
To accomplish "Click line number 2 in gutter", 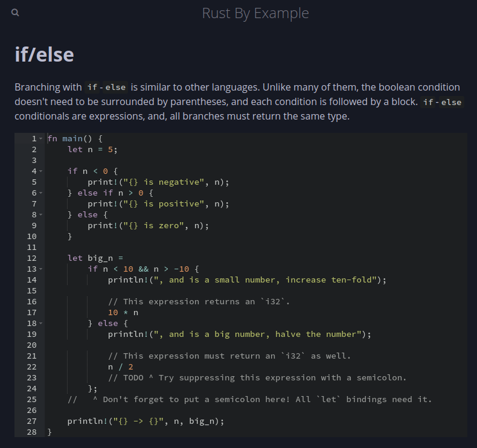I will (x=34, y=150).
